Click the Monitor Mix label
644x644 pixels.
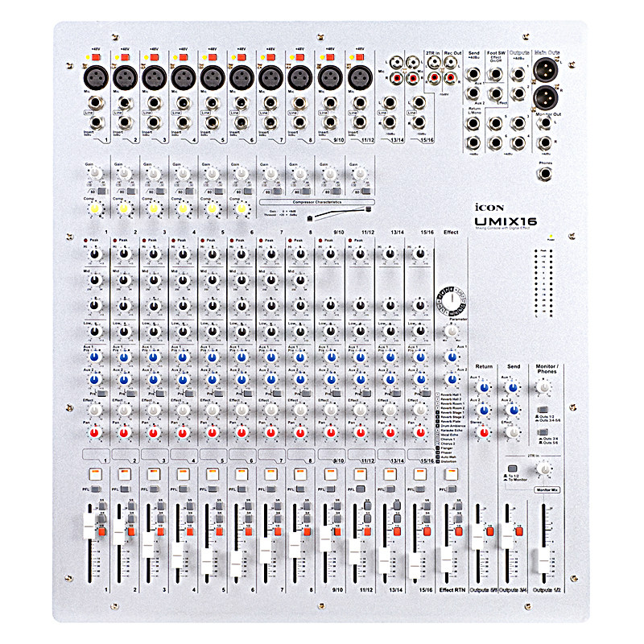point(547,489)
